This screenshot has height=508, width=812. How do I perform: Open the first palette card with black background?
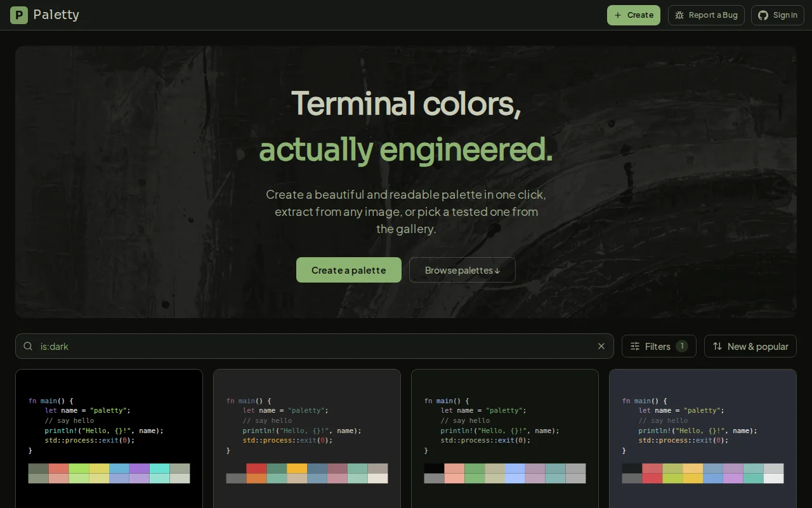(x=109, y=438)
